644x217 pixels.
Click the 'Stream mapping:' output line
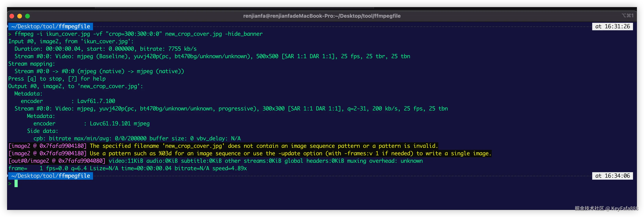(x=32, y=64)
